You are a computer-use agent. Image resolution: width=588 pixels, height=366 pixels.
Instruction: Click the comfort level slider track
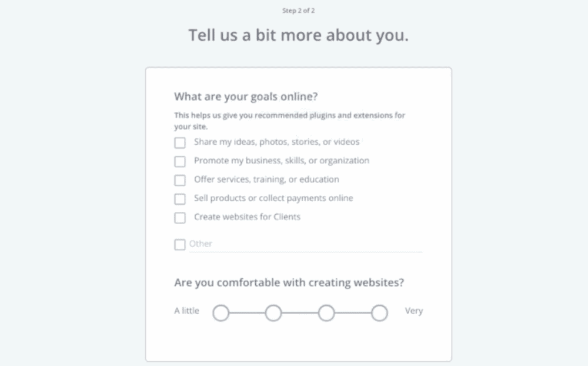300,312
